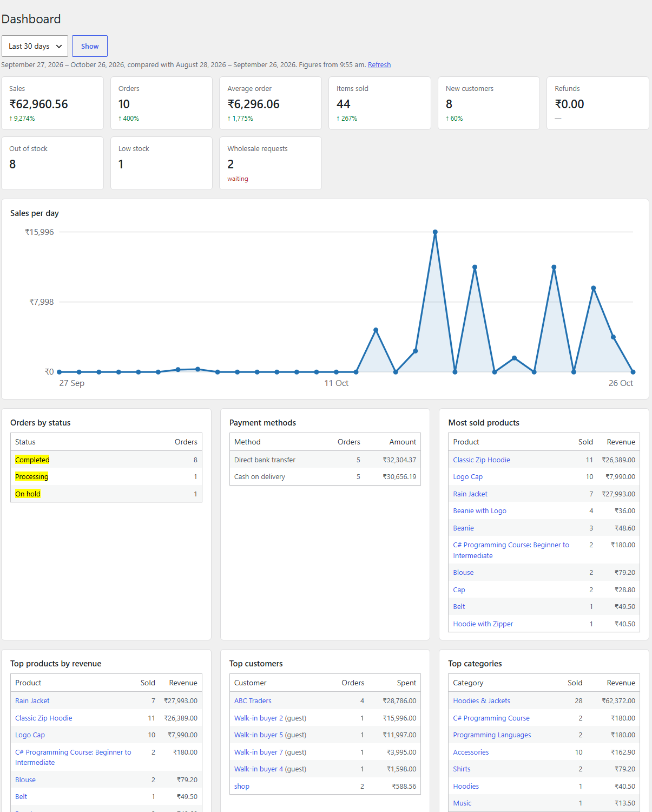The width and height of the screenshot is (652, 812).
Task: Open Walk-in buyer 2 customer link
Action: pyautogui.click(x=259, y=718)
